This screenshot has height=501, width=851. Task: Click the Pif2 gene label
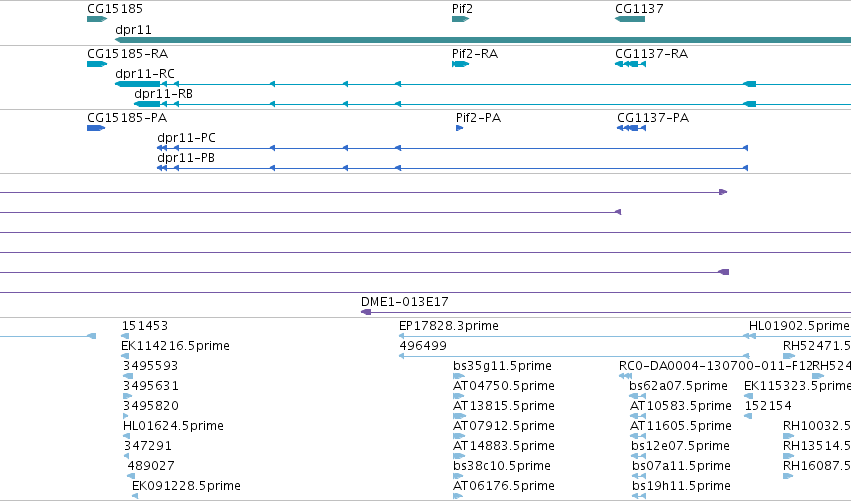click(x=462, y=9)
